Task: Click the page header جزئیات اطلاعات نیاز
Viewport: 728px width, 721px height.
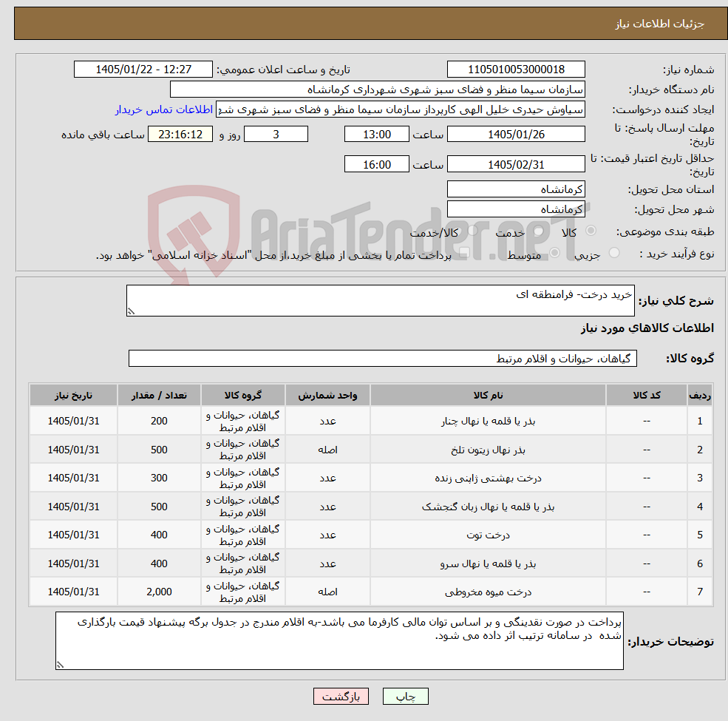Action: (x=660, y=24)
